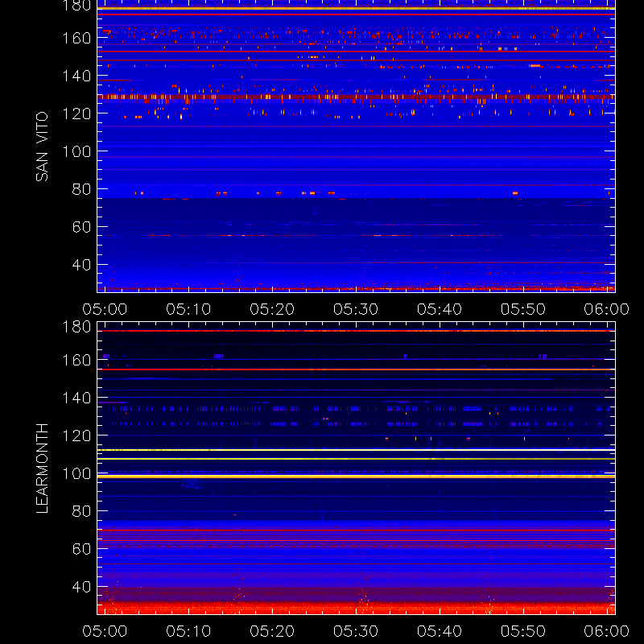The image size is (644, 644).
Task: Click 05:10 time label under San Vito plot
Action: (188, 309)
